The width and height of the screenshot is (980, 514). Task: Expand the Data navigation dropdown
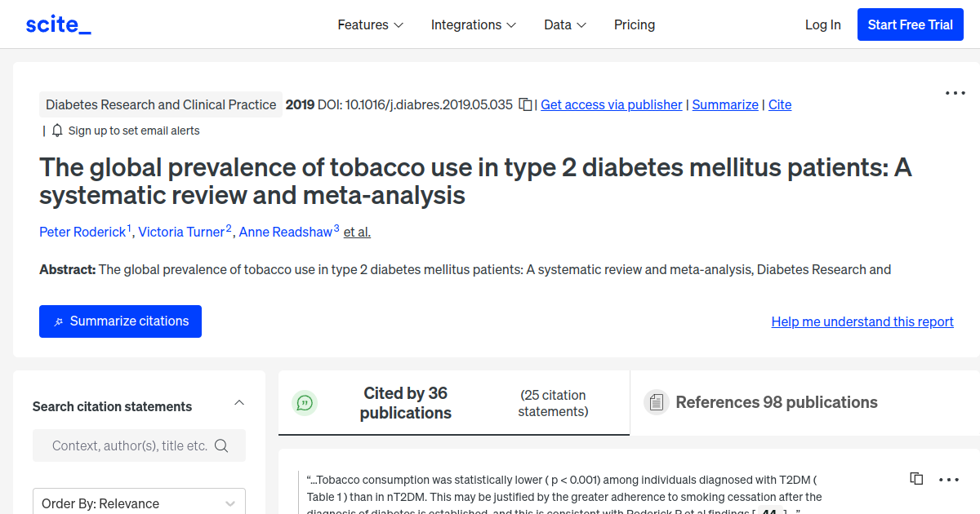[x=564, y=24]
